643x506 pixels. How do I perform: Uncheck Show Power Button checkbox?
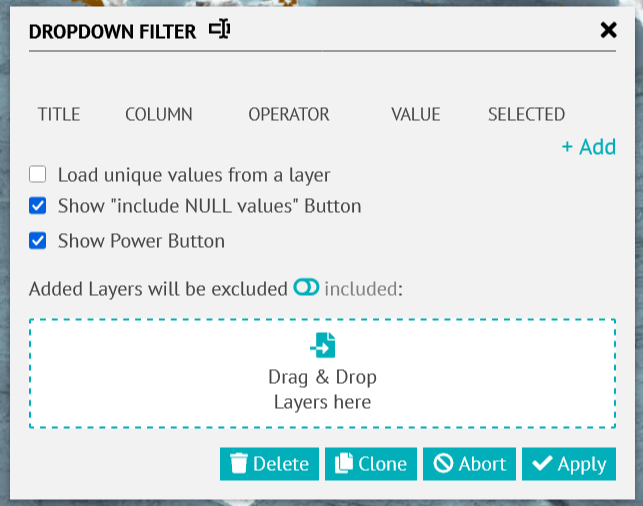click(37, 240)
